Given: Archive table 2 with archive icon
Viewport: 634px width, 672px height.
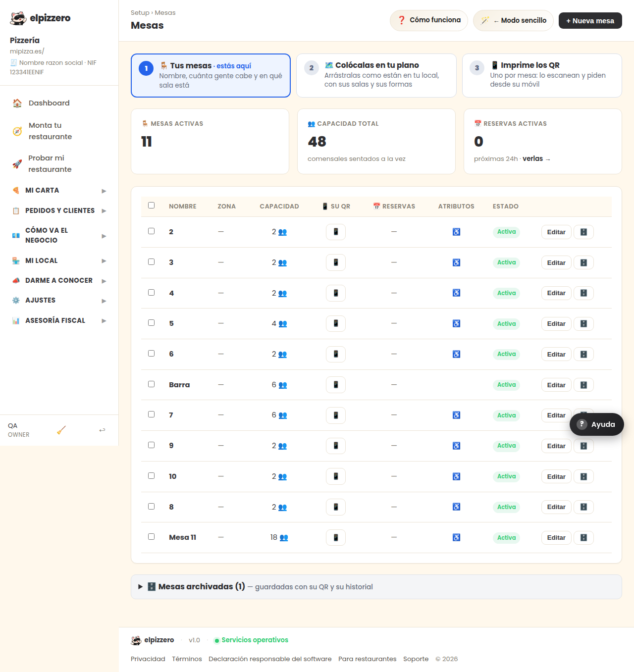Looking at the screenshot, I should (583, 232).
